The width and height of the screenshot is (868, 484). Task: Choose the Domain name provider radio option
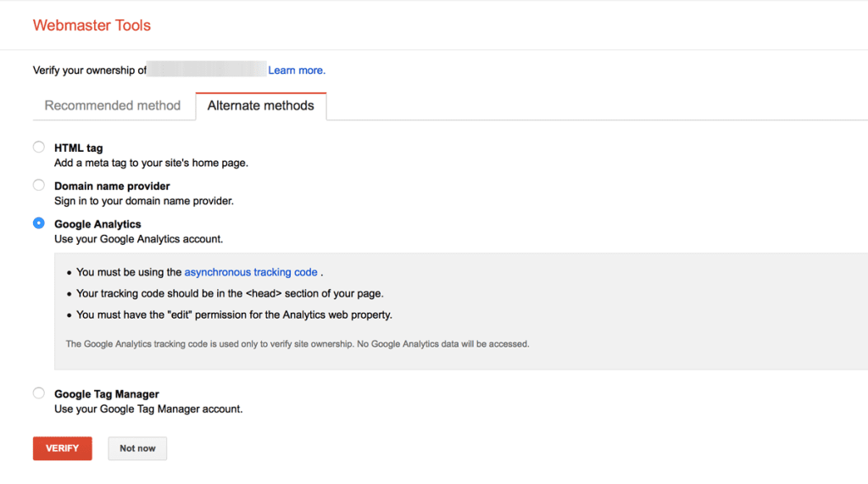tap(39, 185)
